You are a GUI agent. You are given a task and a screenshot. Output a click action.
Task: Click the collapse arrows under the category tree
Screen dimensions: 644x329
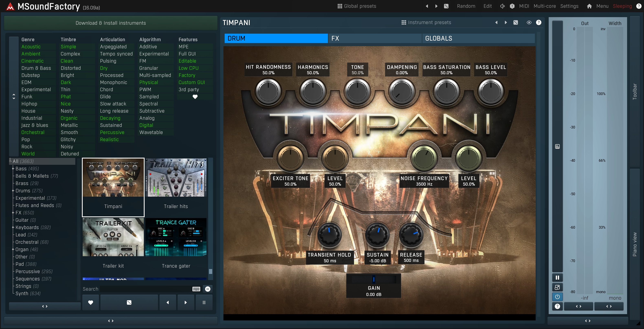point(45,306)
